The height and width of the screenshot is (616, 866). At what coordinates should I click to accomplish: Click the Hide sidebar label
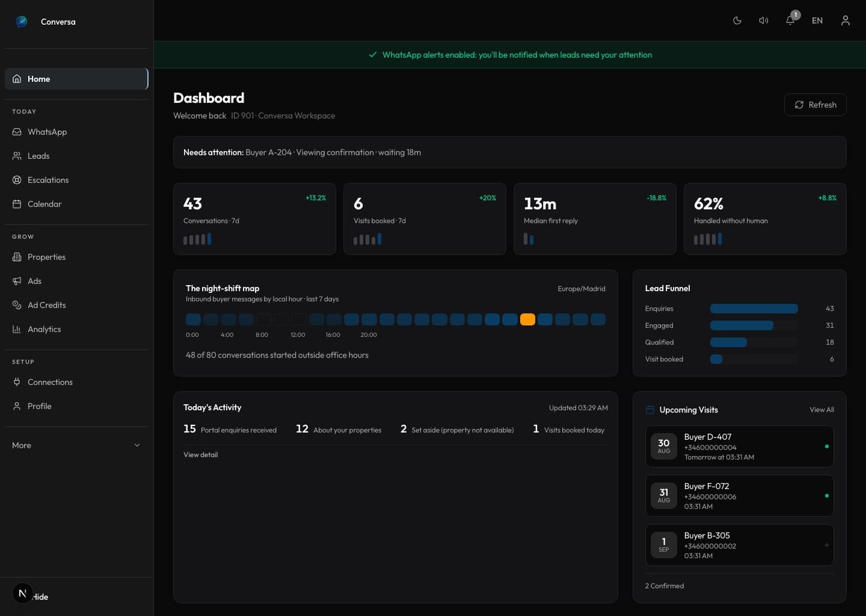(x=41, y=597)
